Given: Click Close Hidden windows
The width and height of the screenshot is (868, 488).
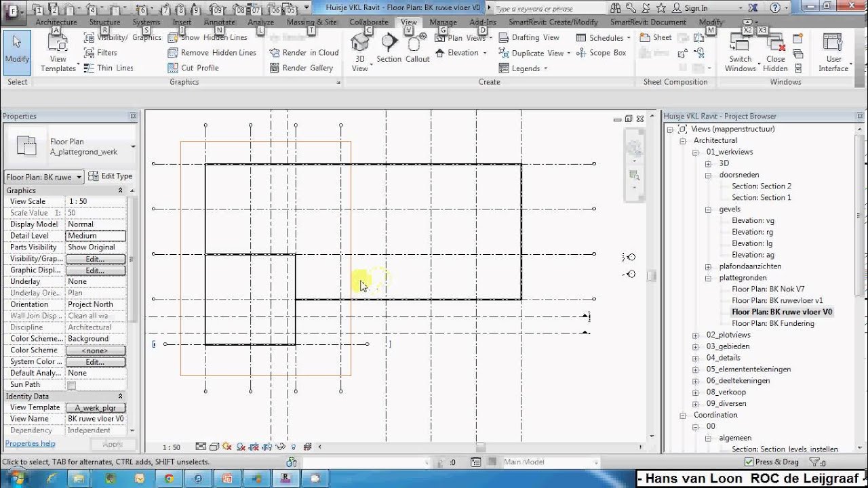Looking at the screenshot, I should tap(775, 53).
